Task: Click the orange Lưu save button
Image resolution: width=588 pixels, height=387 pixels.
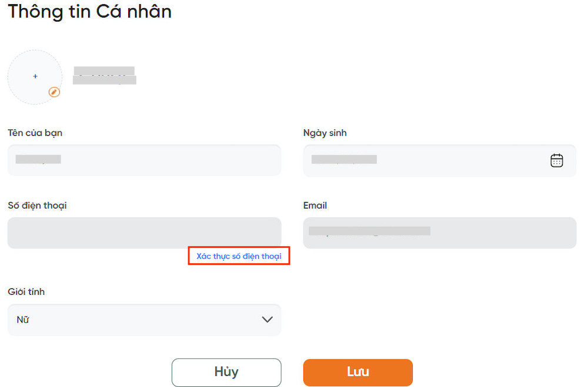Action: [x=358, y=372]
